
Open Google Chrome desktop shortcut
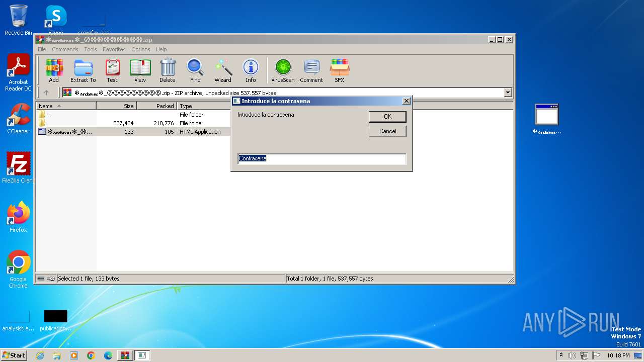tap(18, 269)
